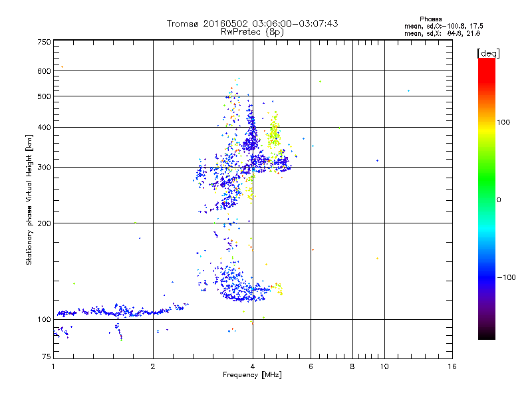The height and width of the screenshot is (399, 532).
Task: Click the x-axis tick label '1'
Action: (53, 366)
